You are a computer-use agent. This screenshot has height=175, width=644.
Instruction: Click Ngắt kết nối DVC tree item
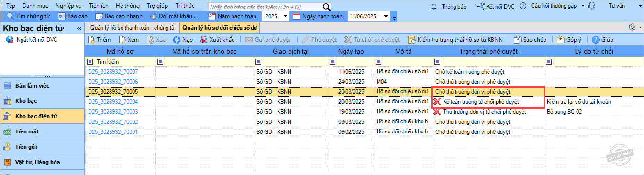(32, 40)
